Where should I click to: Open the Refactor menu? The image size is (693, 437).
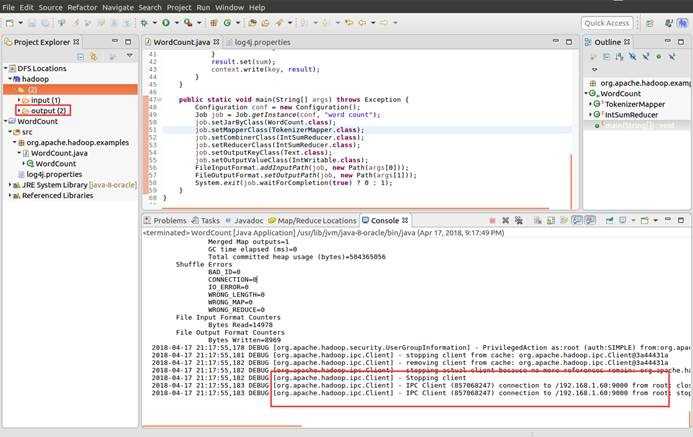82,7
